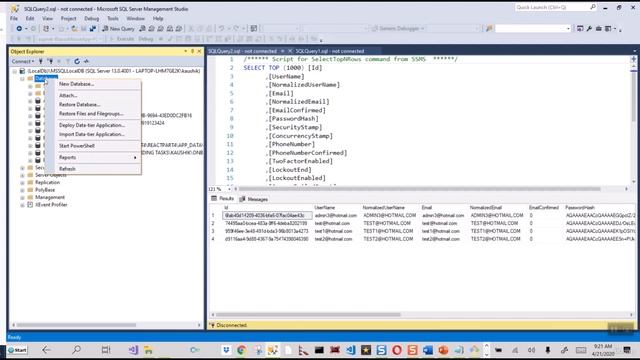Open the Window menu
640x360 pixels.
pos(136,18)
